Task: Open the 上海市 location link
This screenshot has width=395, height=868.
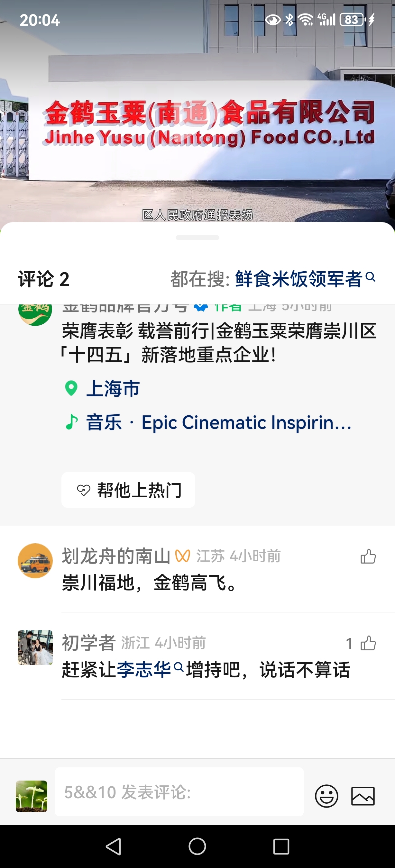Action: pyautogui.click(x=113, y=388)
